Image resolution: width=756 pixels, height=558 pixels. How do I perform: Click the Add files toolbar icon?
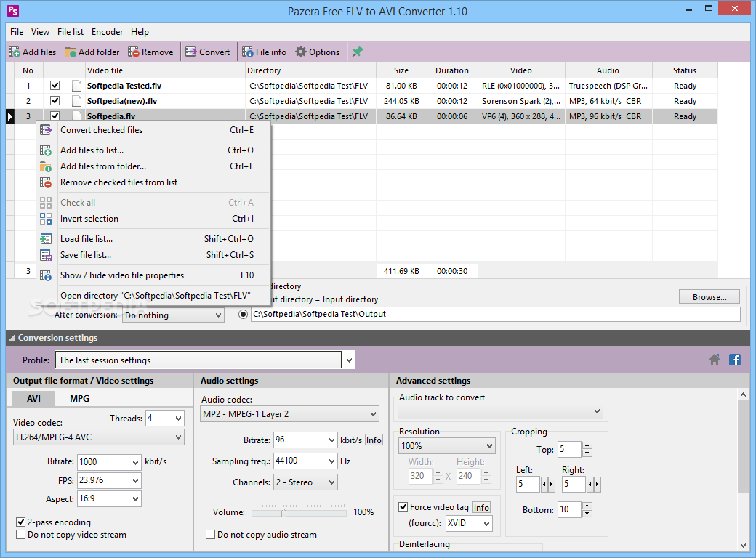point(15,52)
